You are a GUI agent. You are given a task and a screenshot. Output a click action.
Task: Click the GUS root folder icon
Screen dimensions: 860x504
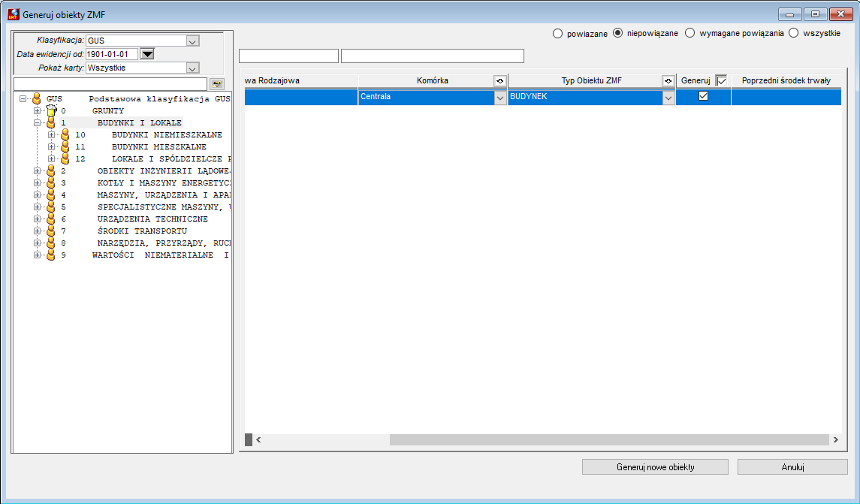tap(37, 98)
